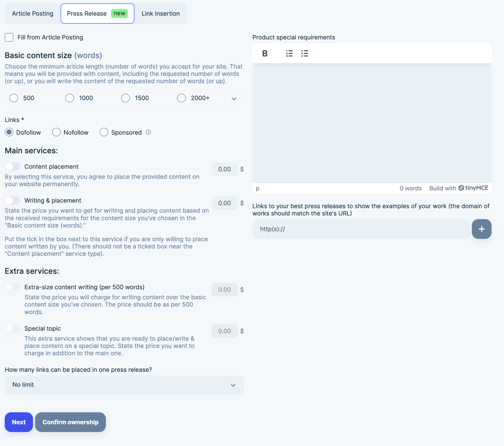504x446 pixels.
Task: Choose Nofollow link type
Action: point(56,132)
